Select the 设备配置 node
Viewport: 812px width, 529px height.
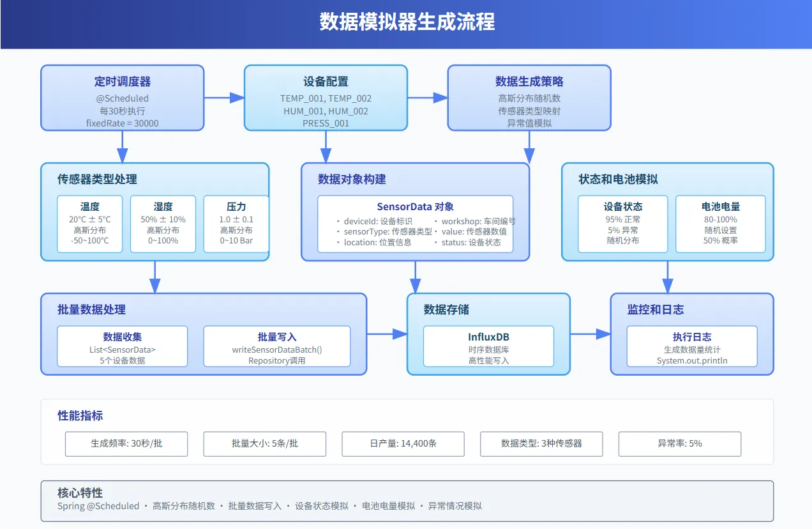click(326, 98)
